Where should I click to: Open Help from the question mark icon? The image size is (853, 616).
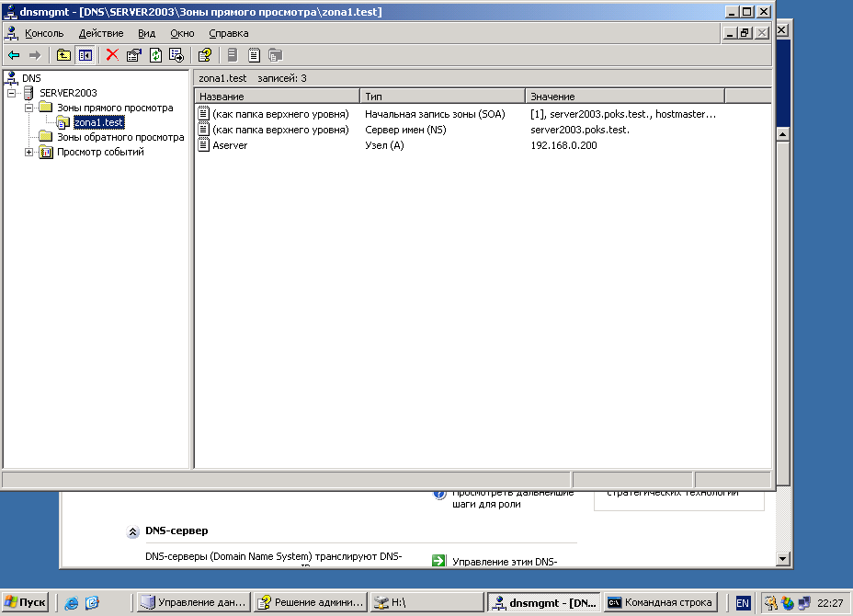(205, 55)
